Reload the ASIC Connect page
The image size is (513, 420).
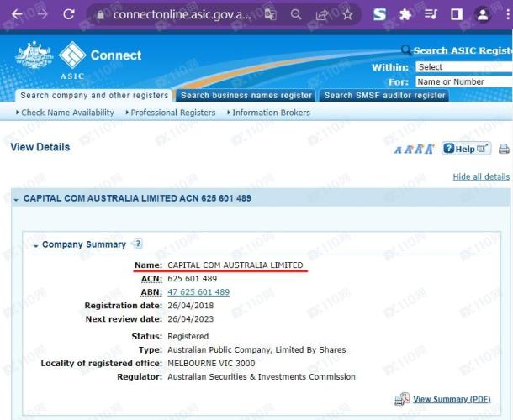click(69, 14)
